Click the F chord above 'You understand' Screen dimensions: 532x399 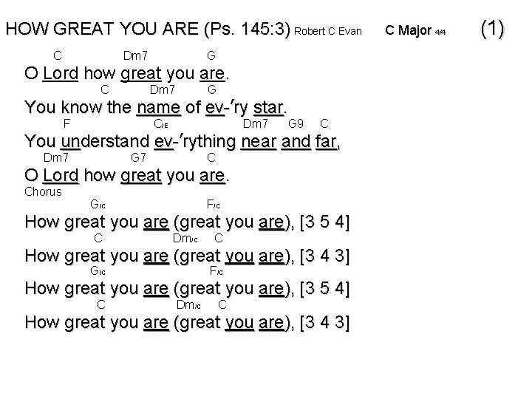(x=66, y=123)
